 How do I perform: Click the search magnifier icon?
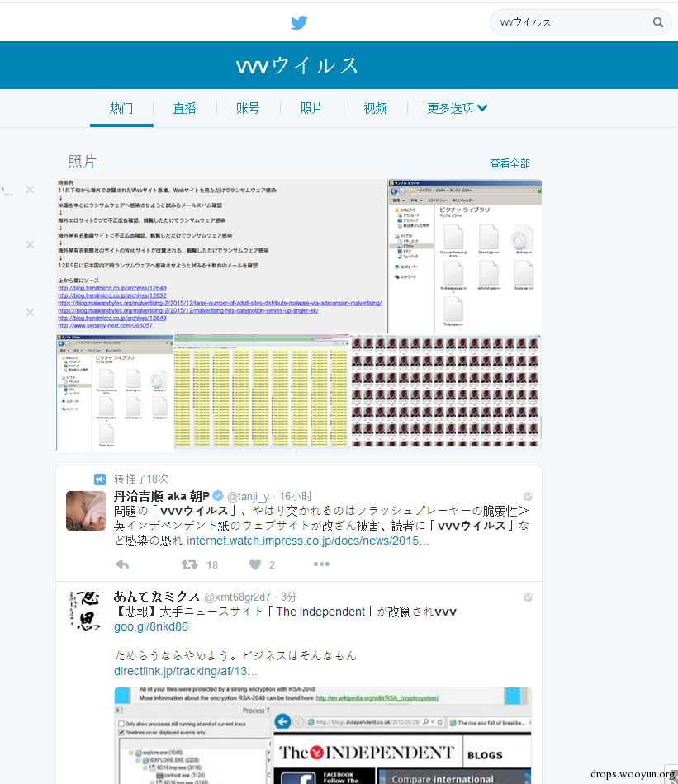658,22
